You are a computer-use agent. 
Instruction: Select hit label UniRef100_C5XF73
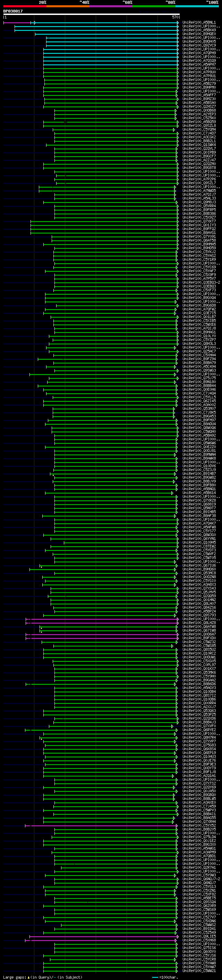[x=199, y=290]
